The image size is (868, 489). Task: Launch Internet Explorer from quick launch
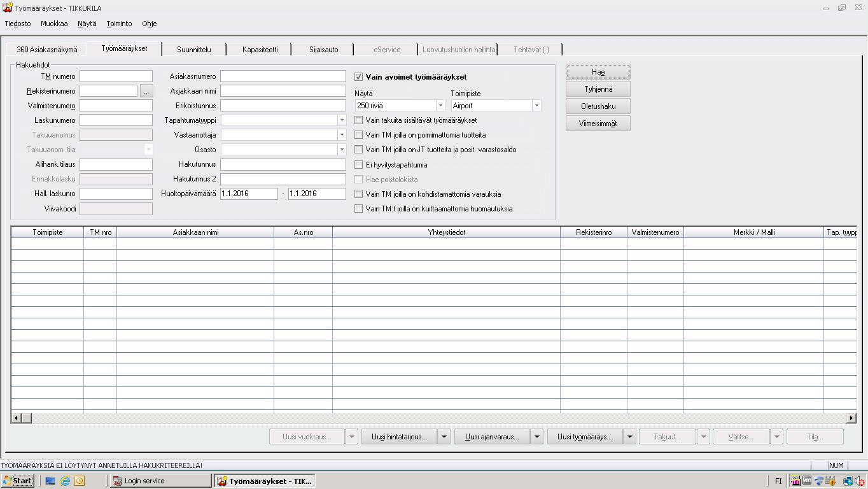click(65, 481)
